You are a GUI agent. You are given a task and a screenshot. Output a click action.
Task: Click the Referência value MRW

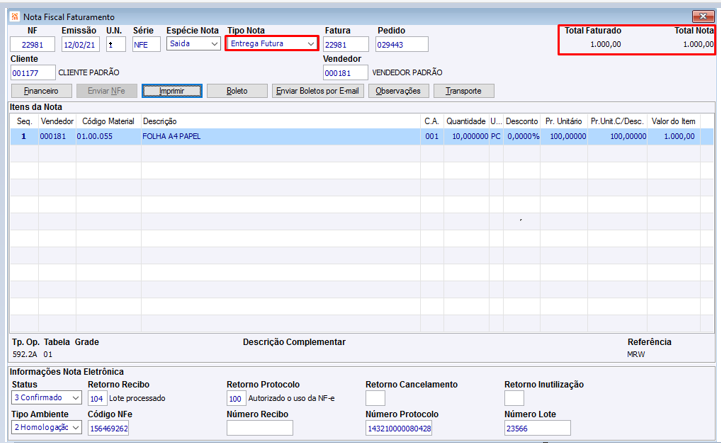tap(636, 354)
